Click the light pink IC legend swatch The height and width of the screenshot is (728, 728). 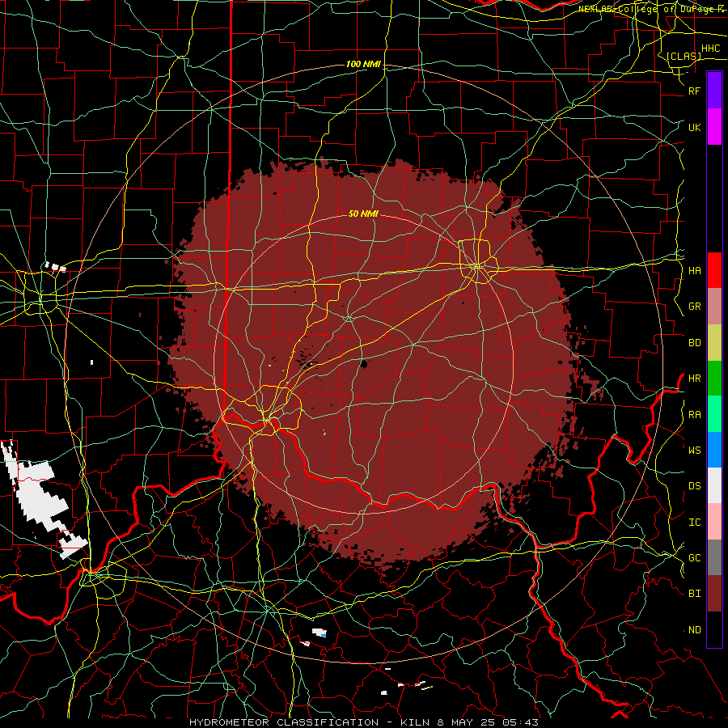point(714,522)
